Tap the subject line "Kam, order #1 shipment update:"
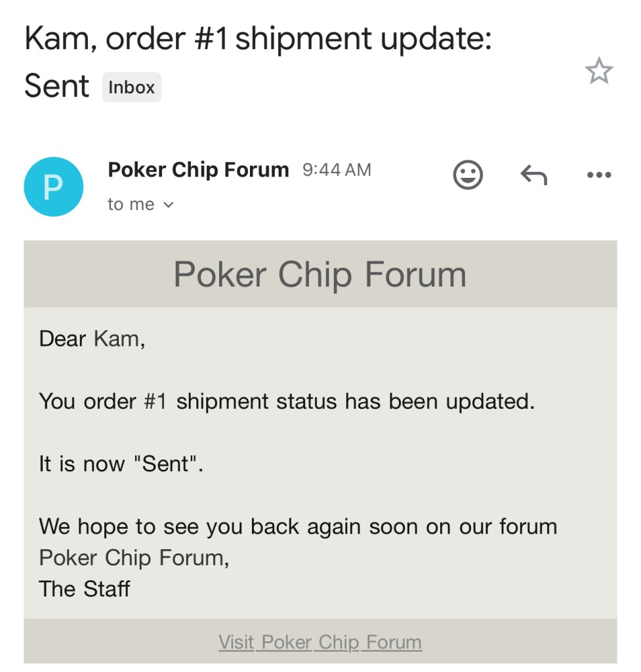Viewport: 641px width, 672px height. [x=258, y=39]
